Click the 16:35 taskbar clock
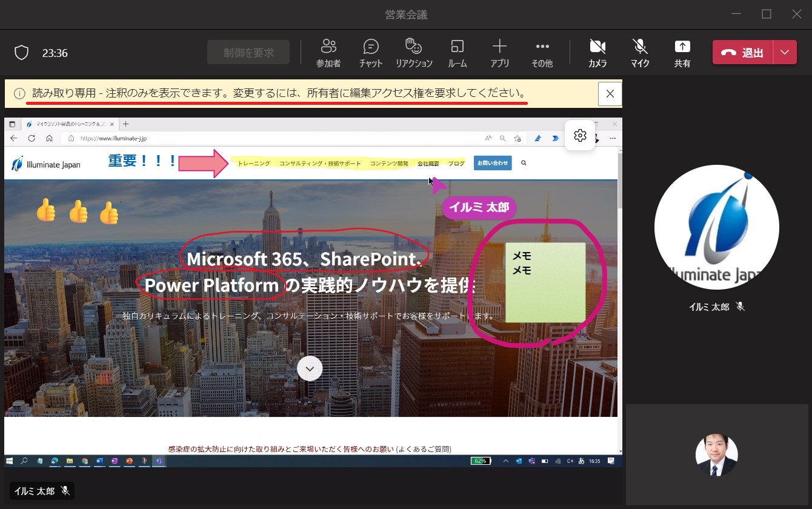This screenshot has width=812, height=509. [594, 461]
